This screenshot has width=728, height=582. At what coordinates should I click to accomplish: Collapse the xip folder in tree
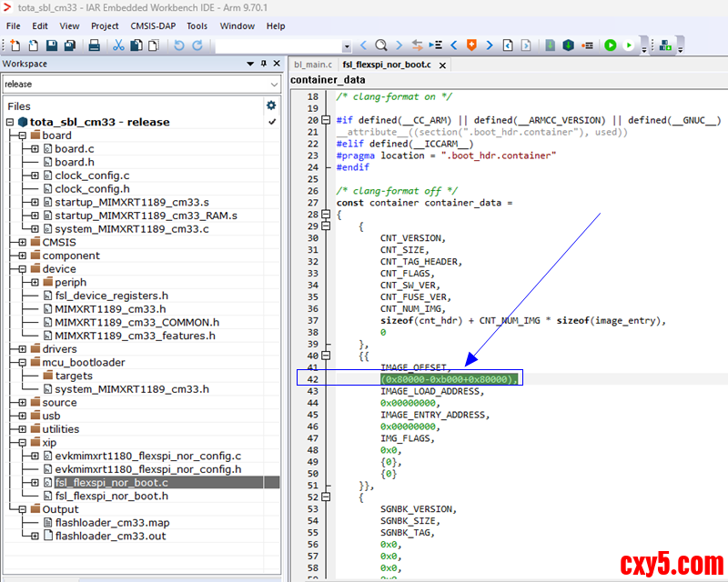click(23, 443)
